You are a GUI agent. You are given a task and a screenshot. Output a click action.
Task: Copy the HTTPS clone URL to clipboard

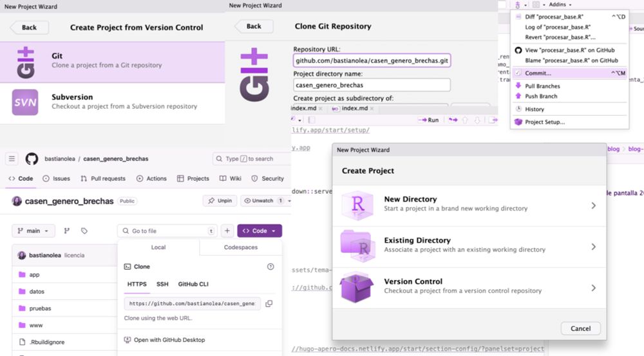coord(269,303)
